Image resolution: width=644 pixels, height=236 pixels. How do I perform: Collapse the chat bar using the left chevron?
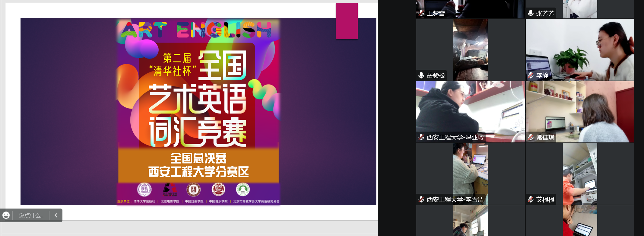(x=56, y=215)
